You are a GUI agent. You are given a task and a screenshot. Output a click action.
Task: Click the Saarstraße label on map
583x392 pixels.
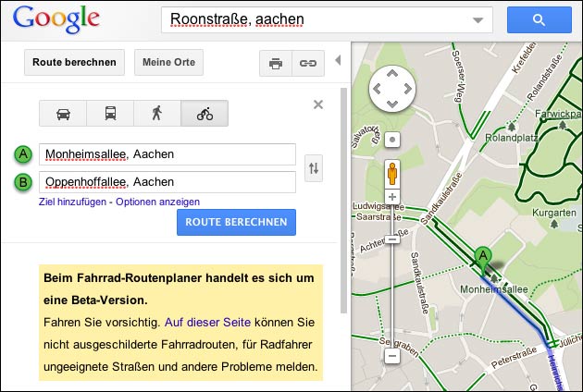coord(378,216)
